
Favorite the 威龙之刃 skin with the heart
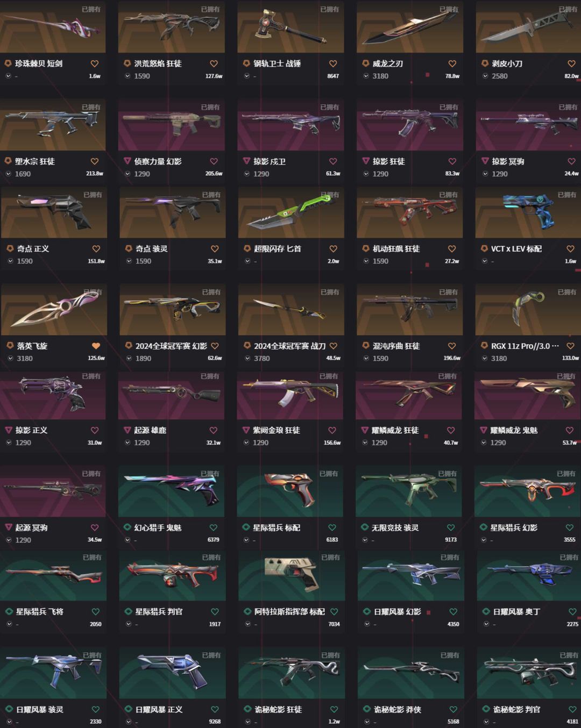coord(452,63)
